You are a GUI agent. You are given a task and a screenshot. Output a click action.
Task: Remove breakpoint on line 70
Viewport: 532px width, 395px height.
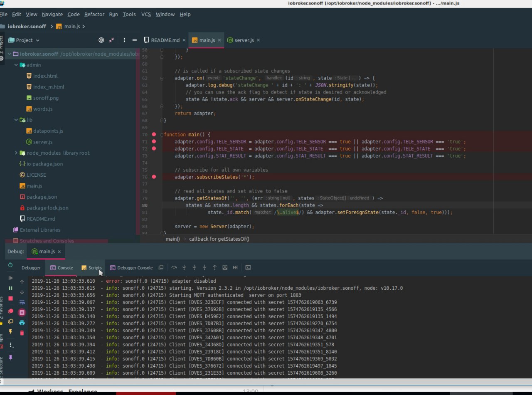tap(154, 134)
